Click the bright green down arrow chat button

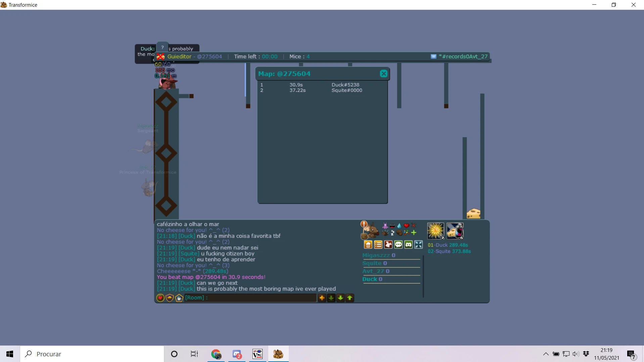(340, 298)
